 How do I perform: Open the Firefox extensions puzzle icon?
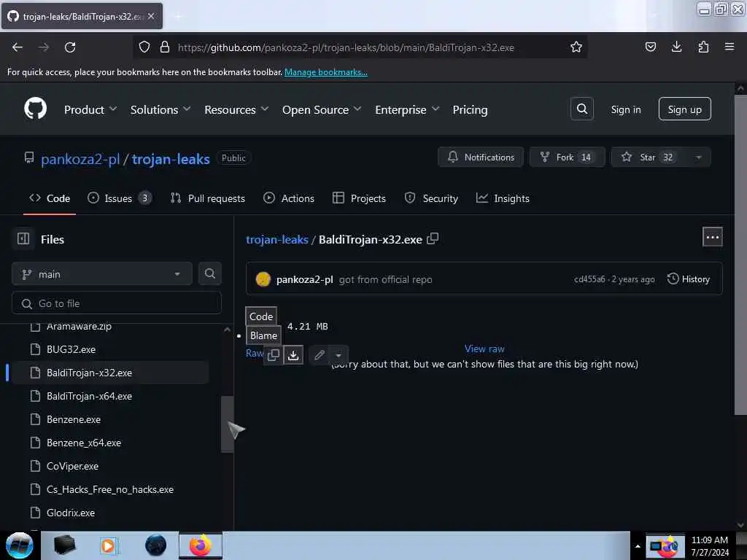[703, 47]
